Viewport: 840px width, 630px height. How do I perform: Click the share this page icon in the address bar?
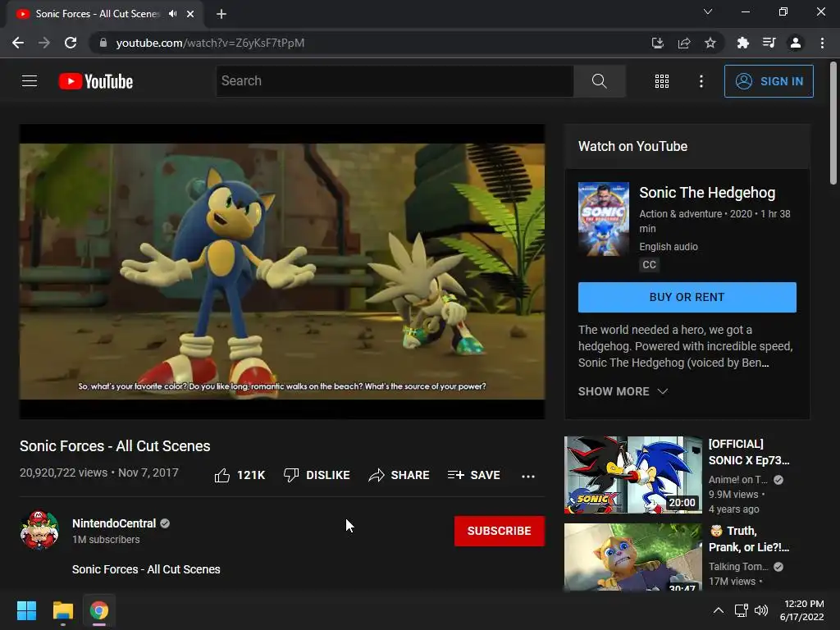point(684,43)
